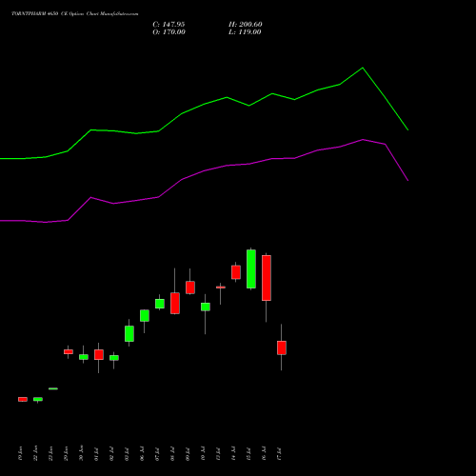476x476 pixels.
Task: Click the 14 Jul date label
Action: (234, 454)
